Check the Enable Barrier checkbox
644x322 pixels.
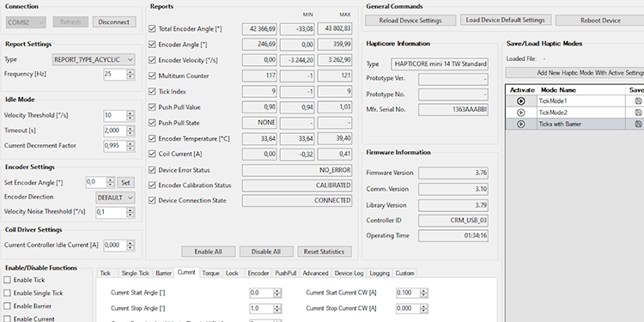[7, 306]
